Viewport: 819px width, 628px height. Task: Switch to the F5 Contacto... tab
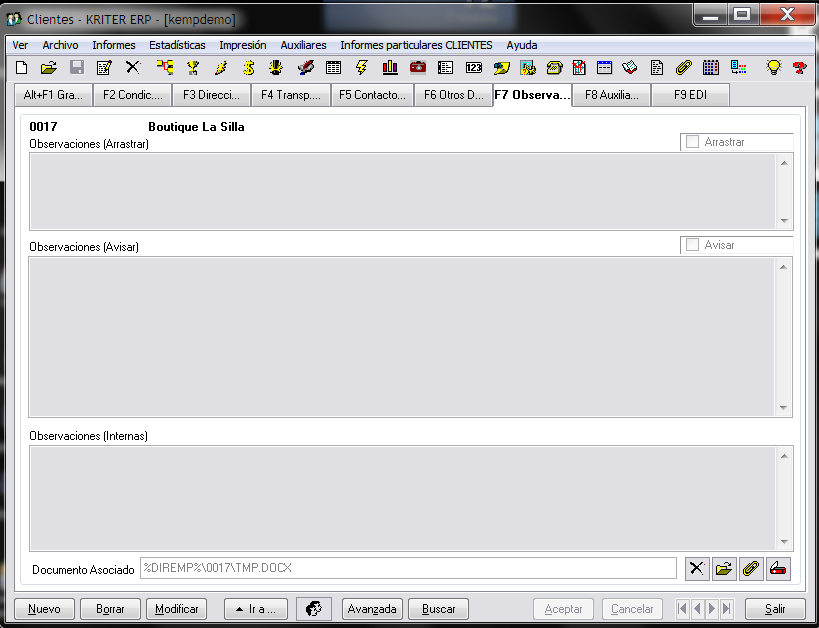pyautogui.click(x=372, y=95)
